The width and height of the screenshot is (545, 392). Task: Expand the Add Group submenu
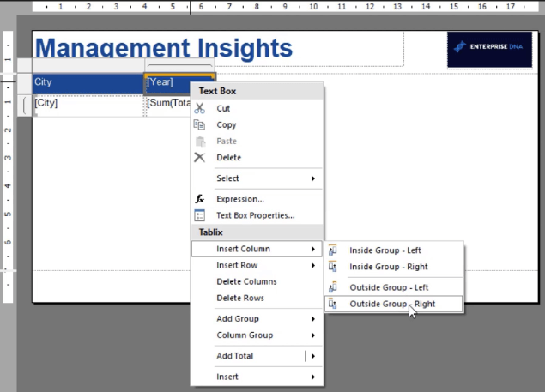(257, 319)
